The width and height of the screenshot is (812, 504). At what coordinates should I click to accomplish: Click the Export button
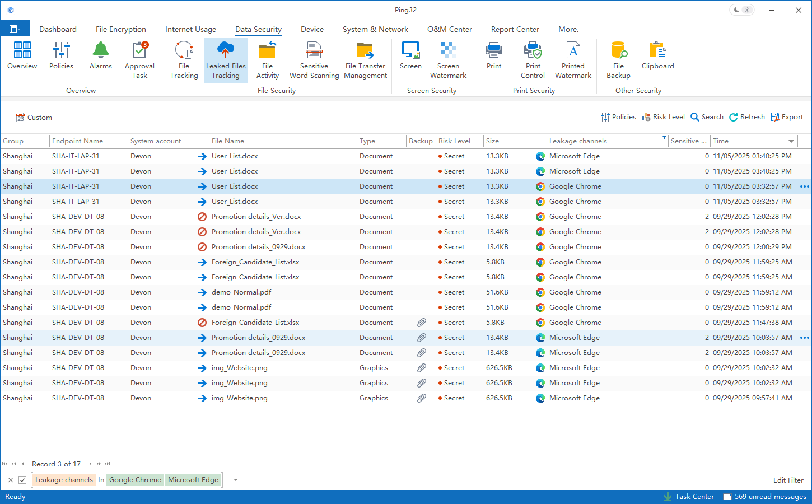pyautogui.click(x=787, y=117)
